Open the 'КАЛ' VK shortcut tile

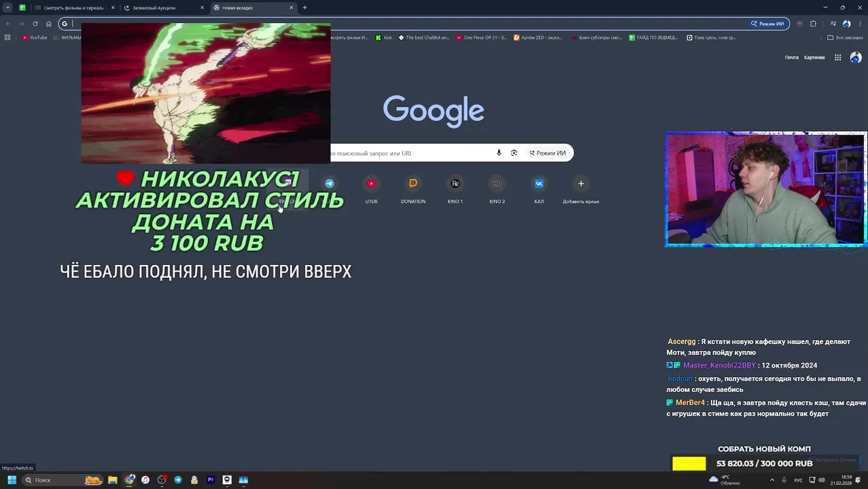pyautogui.click(x=539, y=189)
